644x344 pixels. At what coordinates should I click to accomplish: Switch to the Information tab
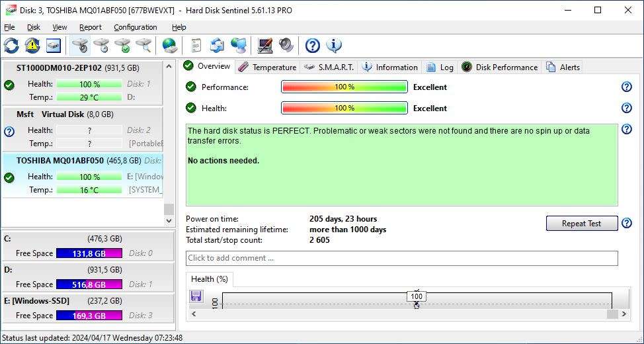point(390,67)
